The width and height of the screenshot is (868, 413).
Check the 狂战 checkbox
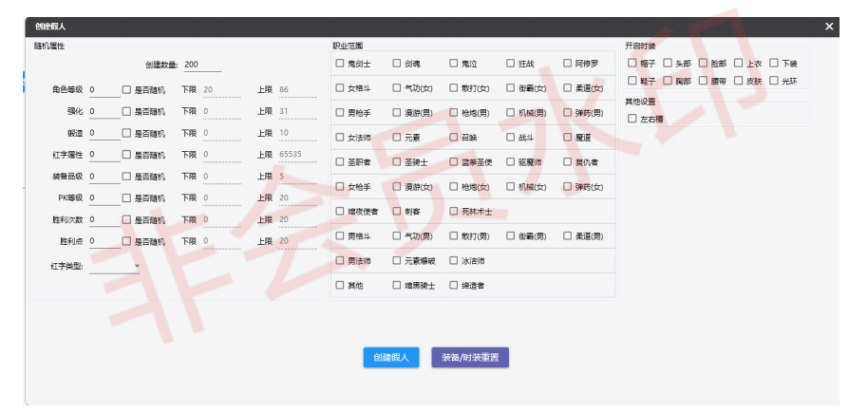[510, 63]
